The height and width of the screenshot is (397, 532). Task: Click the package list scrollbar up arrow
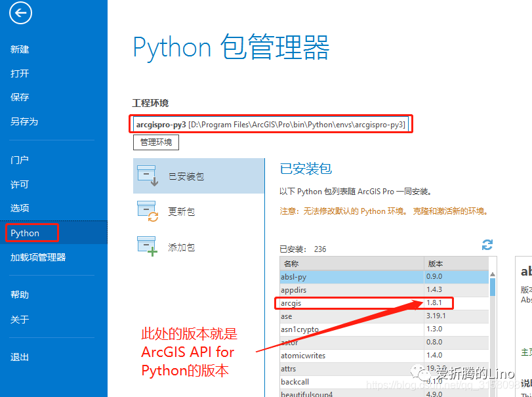pyautogui.click(x=492, y=274)
